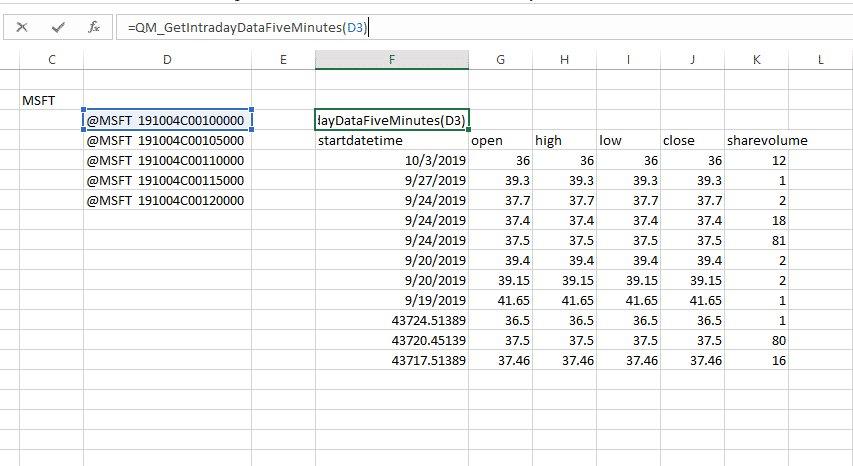Click the Cancel (X) formula bar icon
The width and height of the screenshot is (853, 466).
(22, 28)
